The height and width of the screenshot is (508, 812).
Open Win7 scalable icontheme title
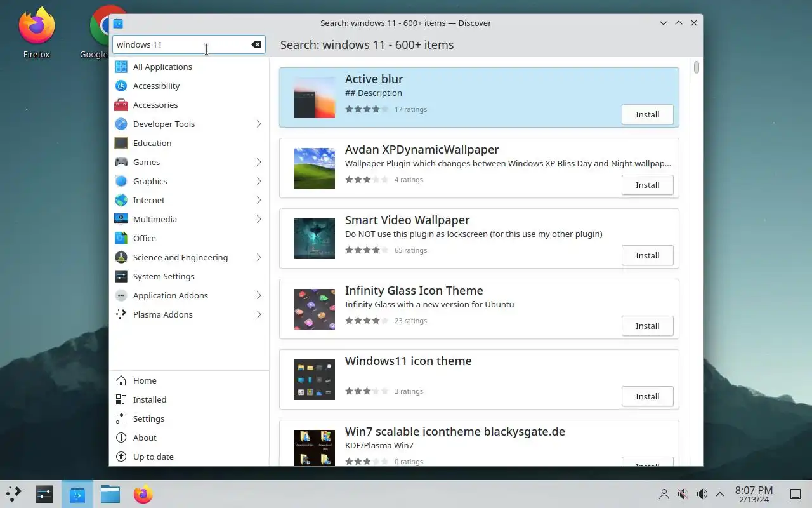tap(455, 431)
